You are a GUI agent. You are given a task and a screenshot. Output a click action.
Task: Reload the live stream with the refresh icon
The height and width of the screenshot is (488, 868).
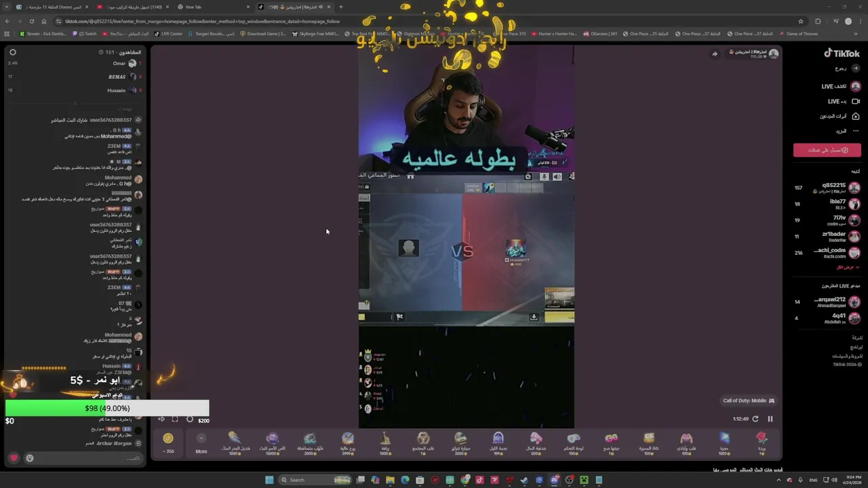point(755,419)
